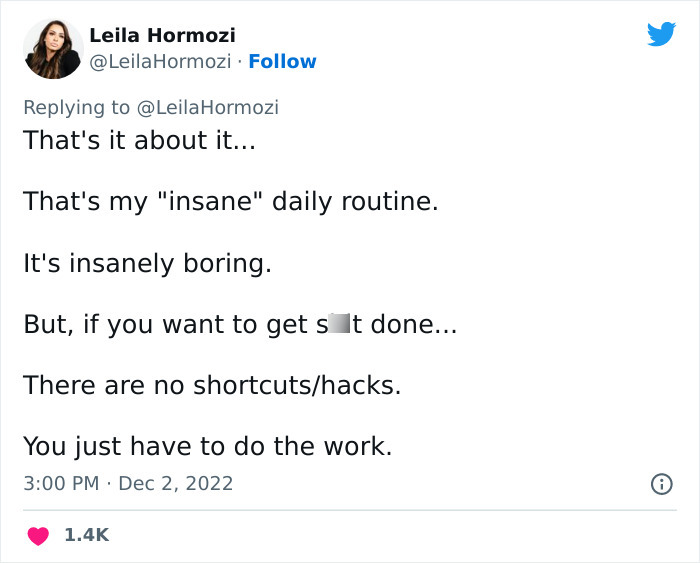This screenshot has height=563, width=700.
Task: Click the Twitter bird logo
Action: [661, 34]
